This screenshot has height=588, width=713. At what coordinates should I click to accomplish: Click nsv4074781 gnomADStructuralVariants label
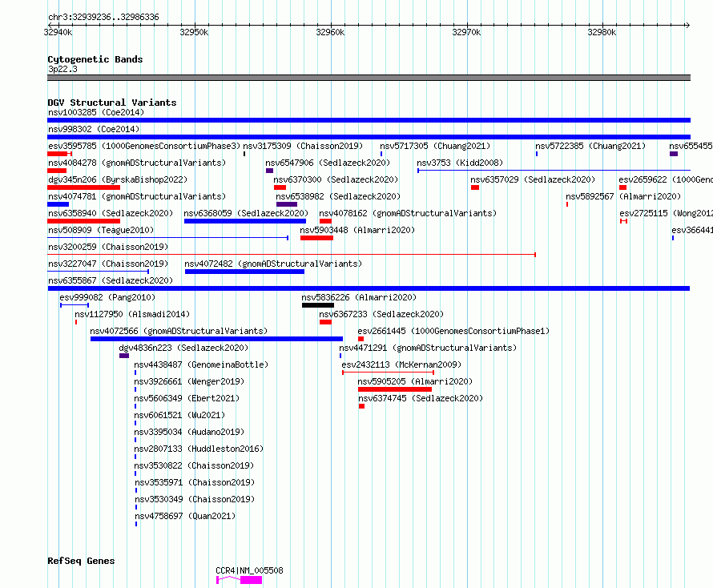[x=137, y=196]
